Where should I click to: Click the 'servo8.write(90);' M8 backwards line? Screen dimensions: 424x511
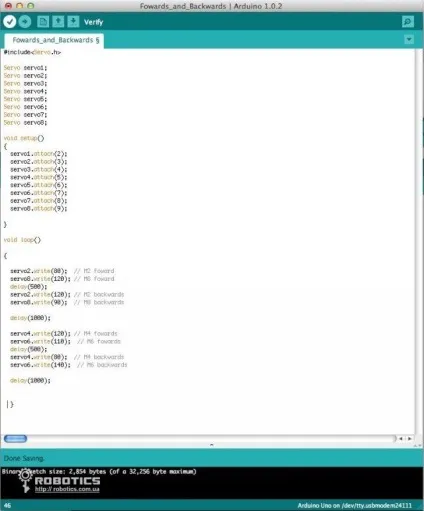click(x=67, y=302)
